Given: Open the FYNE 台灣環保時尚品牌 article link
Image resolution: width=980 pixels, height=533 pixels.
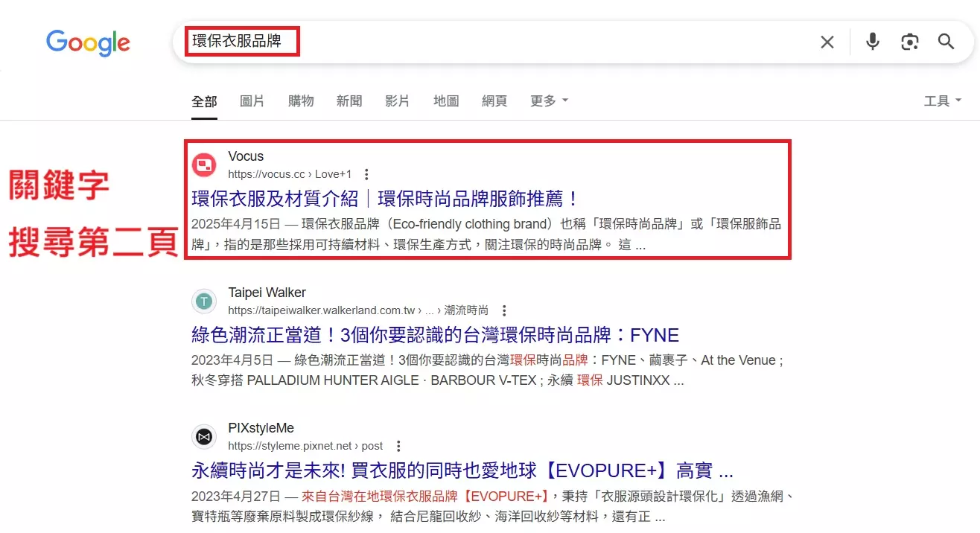Looking at the screenshot, I should [x=435, y=335].
